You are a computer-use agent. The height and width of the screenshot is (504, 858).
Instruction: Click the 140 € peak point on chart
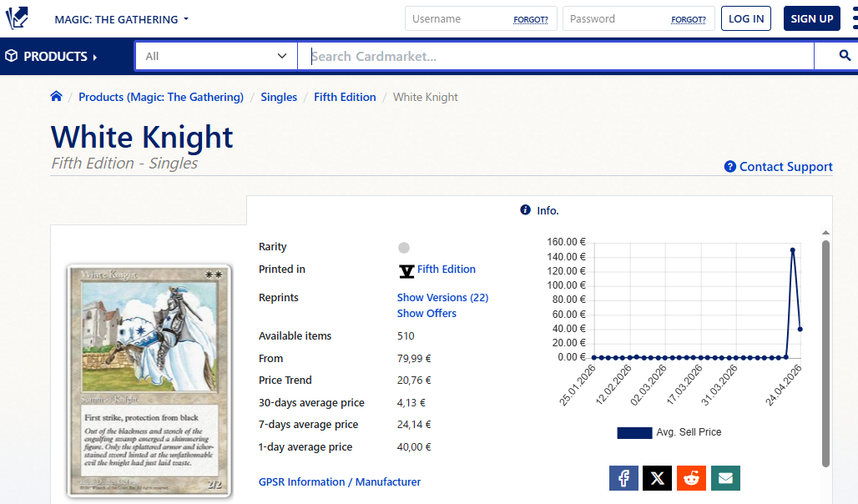point(792,250)
